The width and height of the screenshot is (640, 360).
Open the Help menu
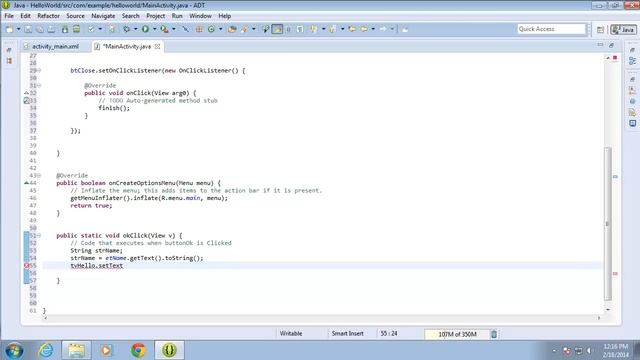tap(224, 16)
